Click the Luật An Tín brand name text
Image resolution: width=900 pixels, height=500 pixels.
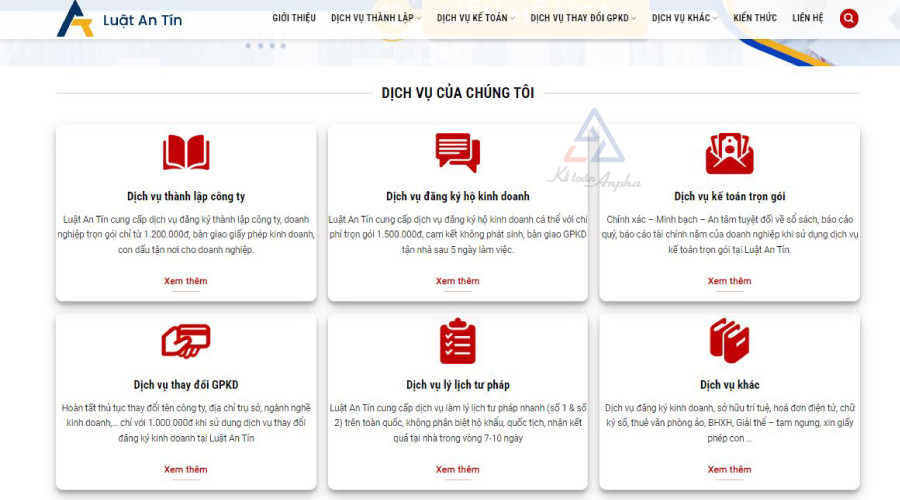[x=142, y=20]
